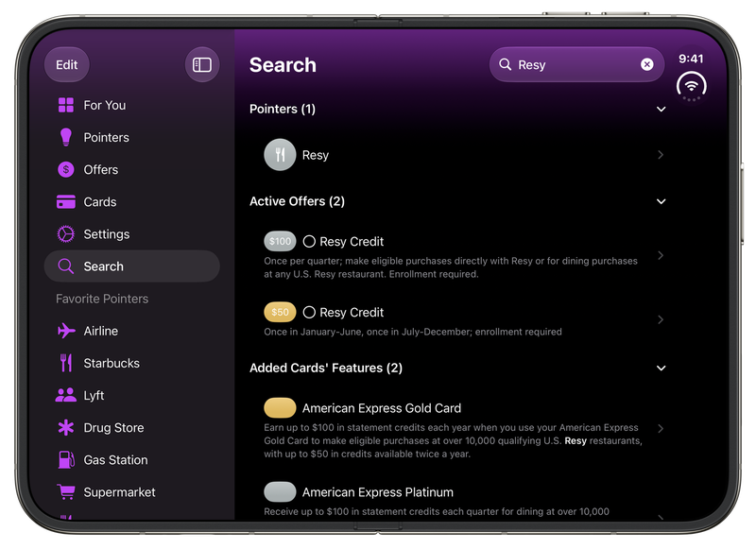Open Settings in the sidebar
Image resolution: width=756 pixels, height=549 pixels.
pyautogui.click(x=131, y=234)
